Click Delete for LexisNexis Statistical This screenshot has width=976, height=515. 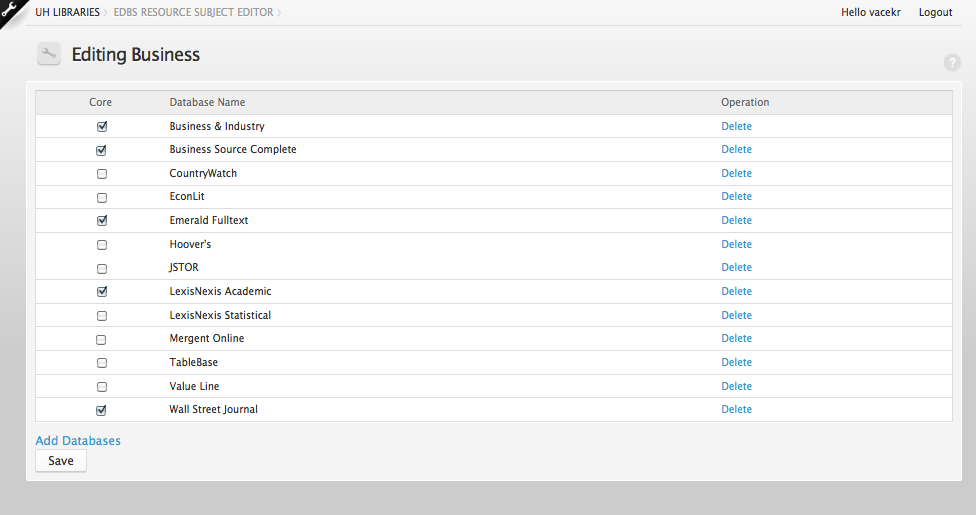click(736, 315)
